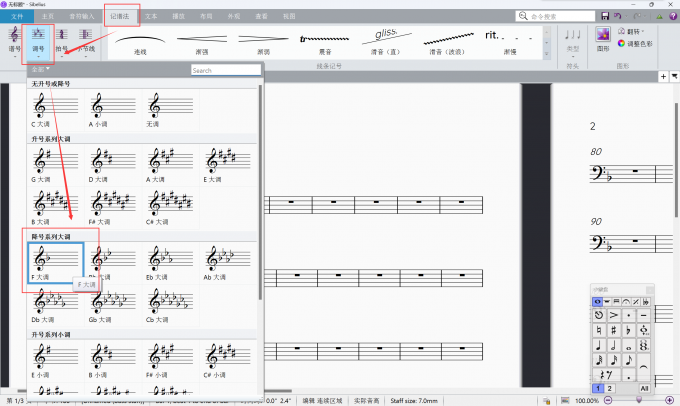Click the zoom level slider
Viewport: 680px width, 406px height.
(x=638, y=400)
